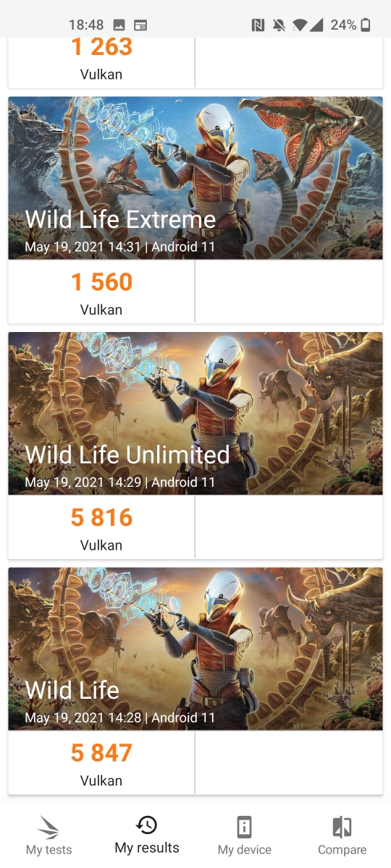Viewport: 391px width, 868px height.
Task: Select the 5 816 Vulkan score
Action: (x=101, y=527)
